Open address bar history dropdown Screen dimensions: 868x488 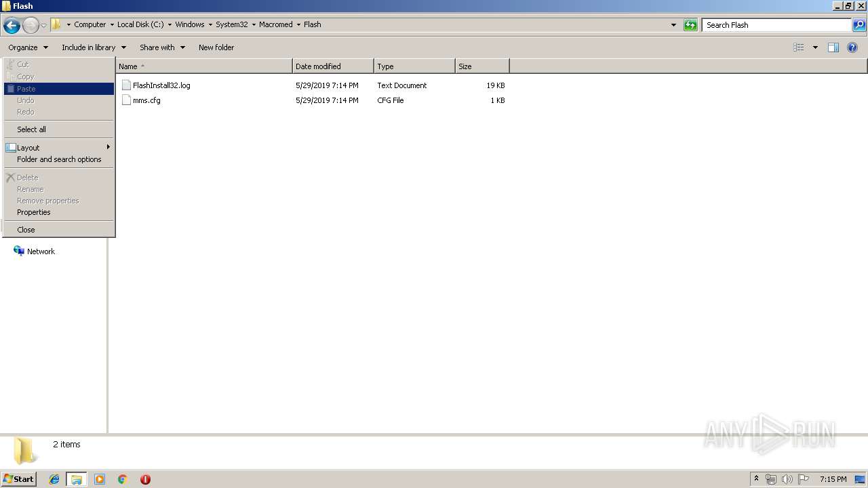(673, 25)
